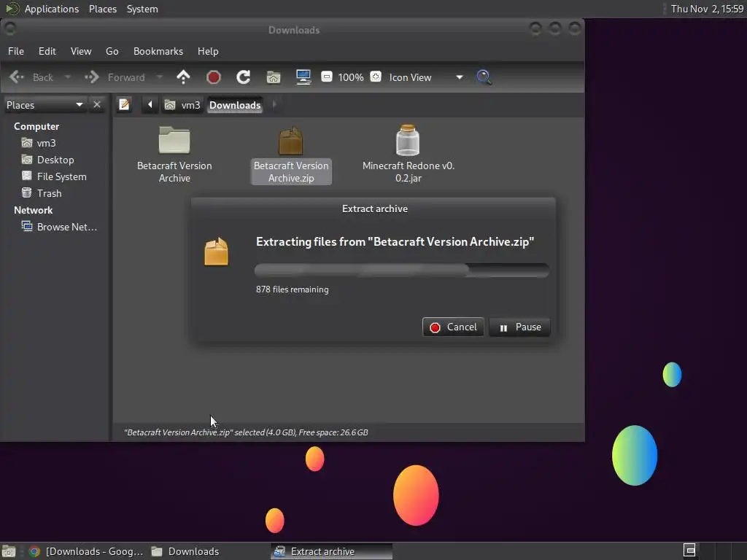Viewport: 747px width, 560px height.
Task: Open the Applications panel menu
Action: (52, 9)
